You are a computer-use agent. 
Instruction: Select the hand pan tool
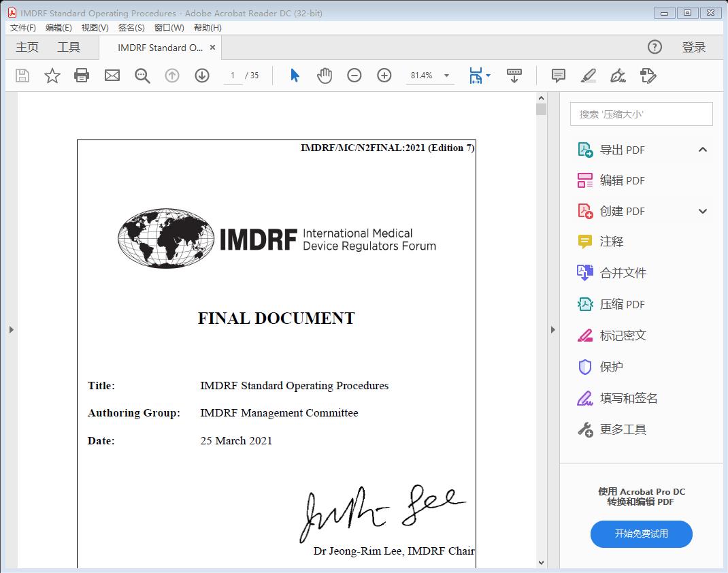[x=325, y=76]
